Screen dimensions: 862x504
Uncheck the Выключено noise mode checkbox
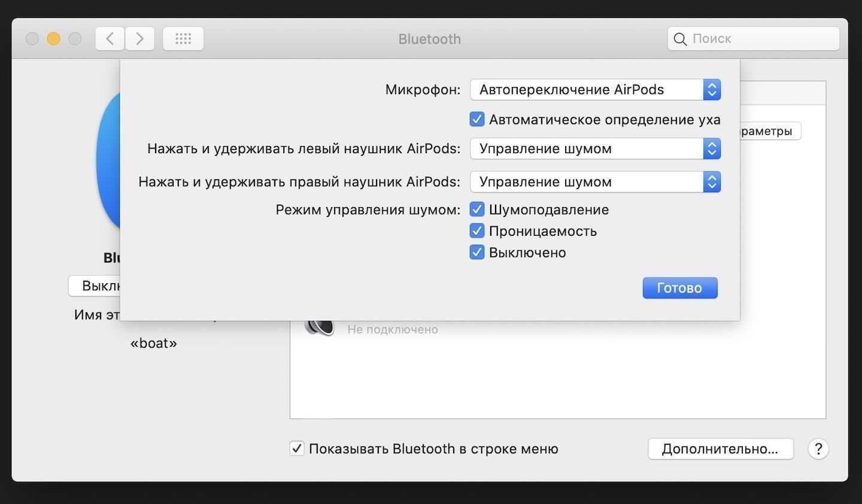tap(477, 253)
